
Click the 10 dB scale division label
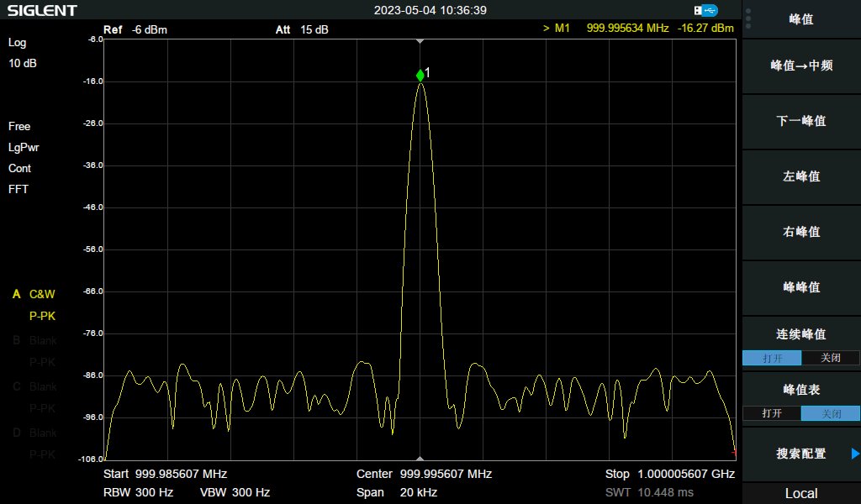click(23, 64)
